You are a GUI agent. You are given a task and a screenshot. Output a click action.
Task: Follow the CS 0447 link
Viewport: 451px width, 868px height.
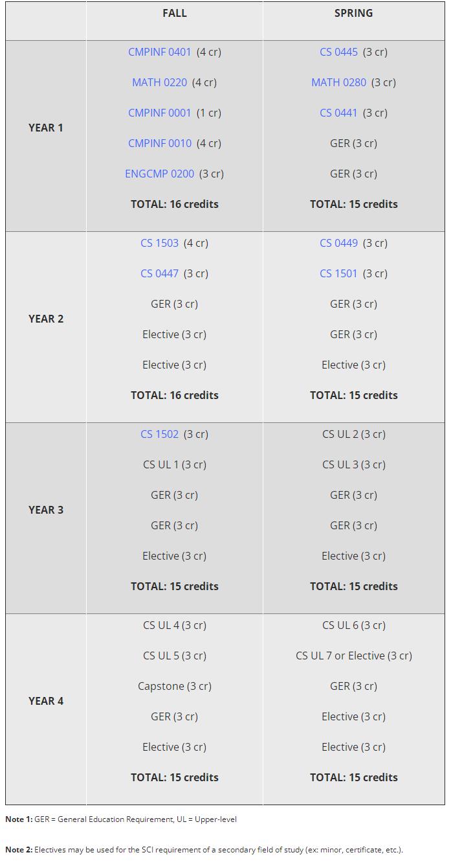coord(159,273)
